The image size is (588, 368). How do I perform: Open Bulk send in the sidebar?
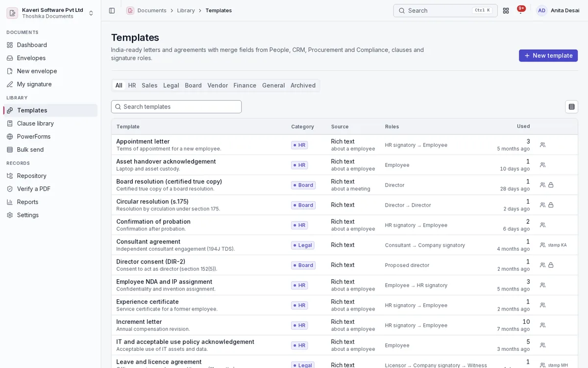point(50,150)
